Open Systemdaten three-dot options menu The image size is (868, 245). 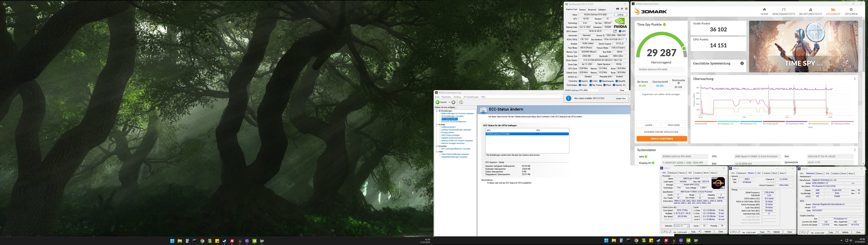click(x=854, y=150)
